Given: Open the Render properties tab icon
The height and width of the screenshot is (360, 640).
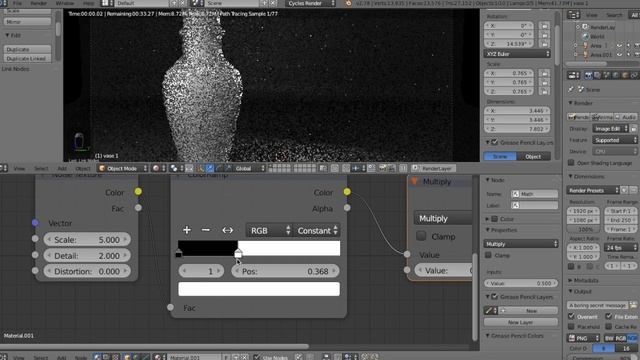Looking at the screenshot, I should 588,76.
